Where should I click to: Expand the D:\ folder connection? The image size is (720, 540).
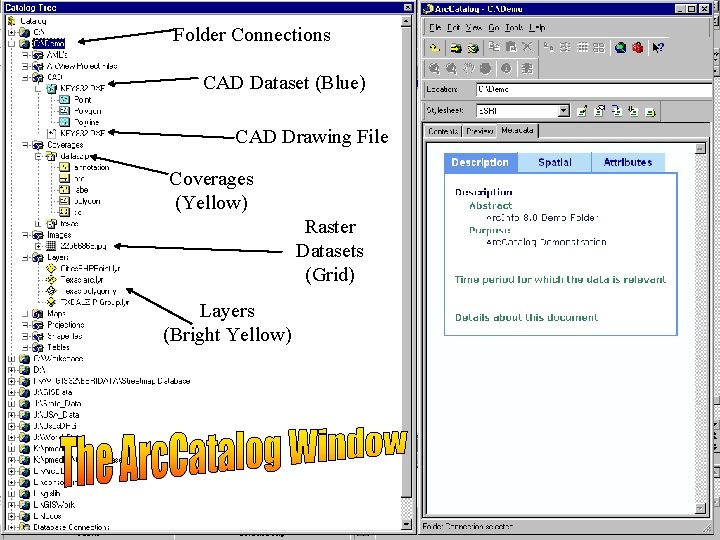tap(12, 370)
